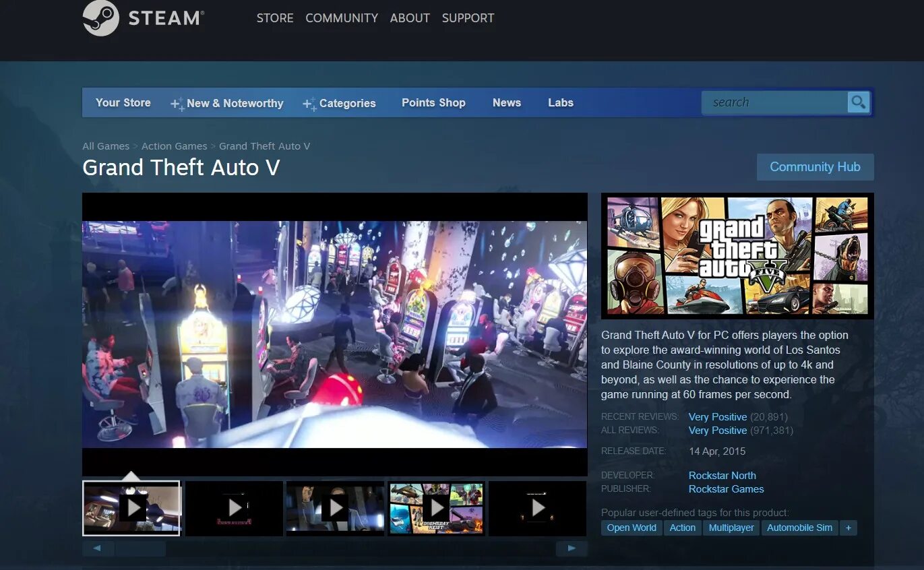924x570 pixels.
Task: Click the plus button to add tags
Action: point(849,528)
